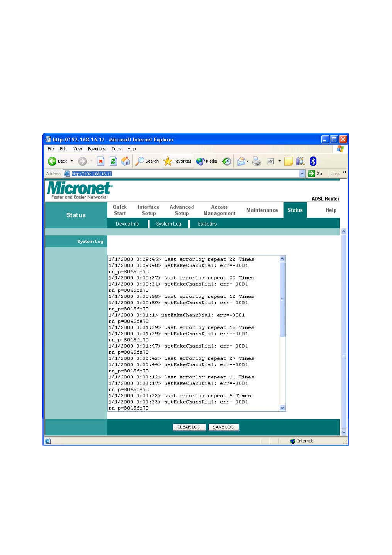Click the address bar URL field
This screenshot has width=392, height=555.
click(185, 174)
